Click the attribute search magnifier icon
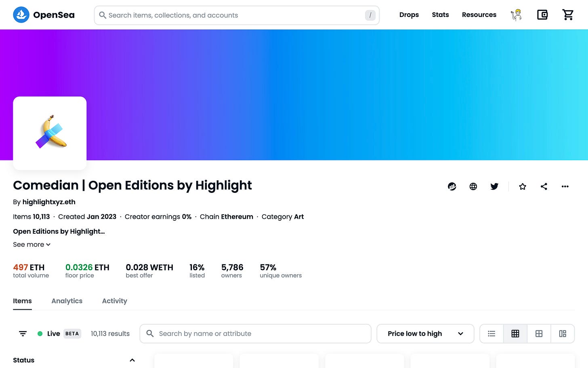The width and height of the screenshot is (588, 368). point(150,334)
